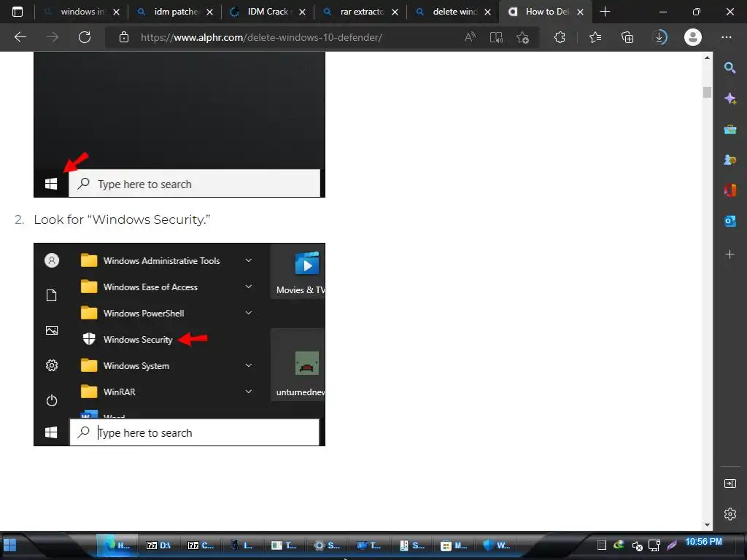The height and width of the screenshot is (560, 747).
Task: Activate Read aloud in address bar
Action: pyautogui.click(x=470, y=37)
